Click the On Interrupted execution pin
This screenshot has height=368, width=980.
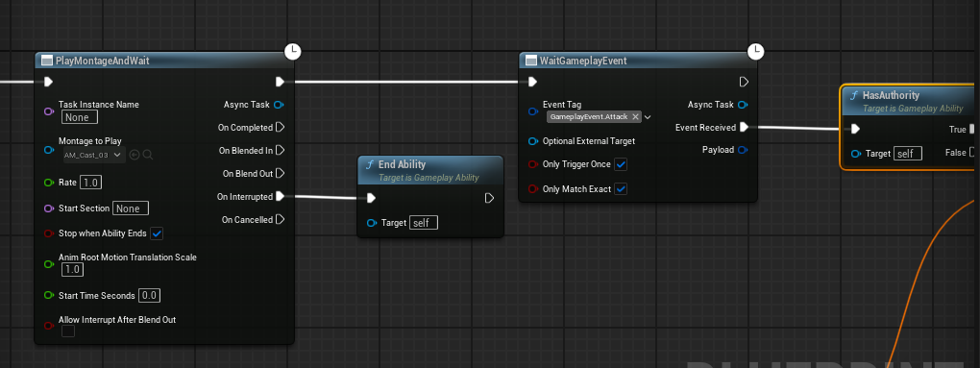click(280, 196)
